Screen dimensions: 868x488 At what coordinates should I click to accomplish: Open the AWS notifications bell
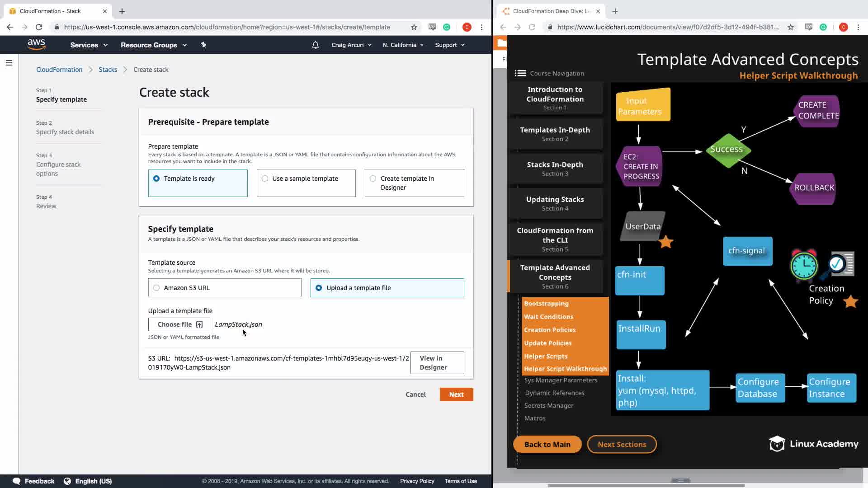pyautogui.click(x=316, y=45)
